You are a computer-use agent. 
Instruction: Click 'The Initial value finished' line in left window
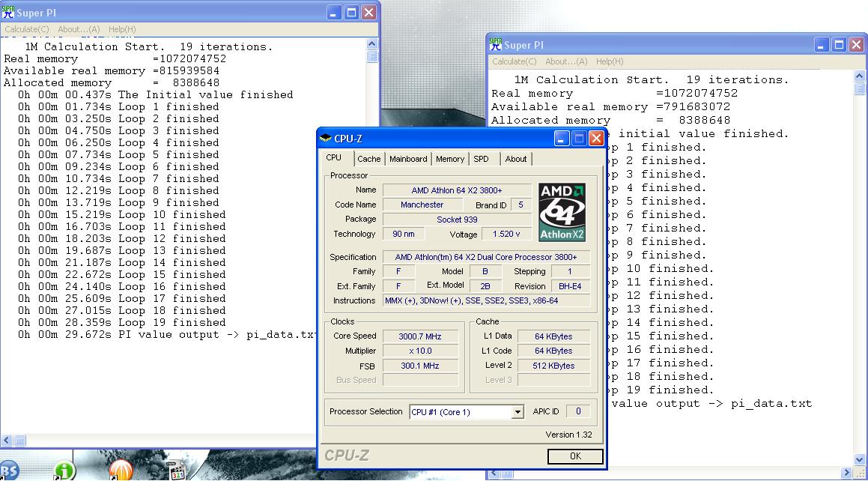point(156,94)
